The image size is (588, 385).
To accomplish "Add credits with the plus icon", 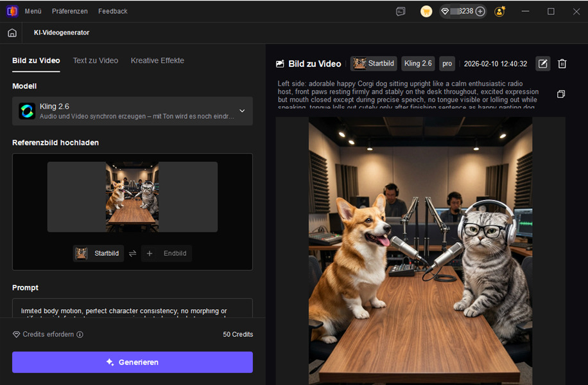I will tap(480, 12).
